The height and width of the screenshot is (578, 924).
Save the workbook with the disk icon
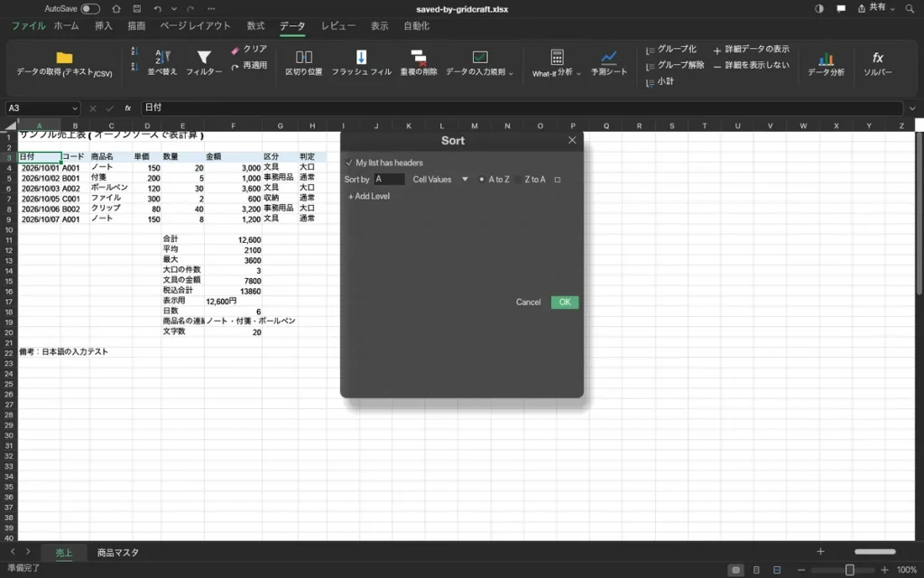137,9
